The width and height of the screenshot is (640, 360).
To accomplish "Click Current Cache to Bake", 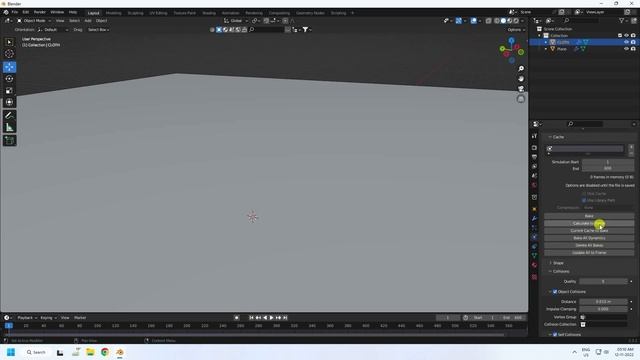I will click(x=589, y=231).
